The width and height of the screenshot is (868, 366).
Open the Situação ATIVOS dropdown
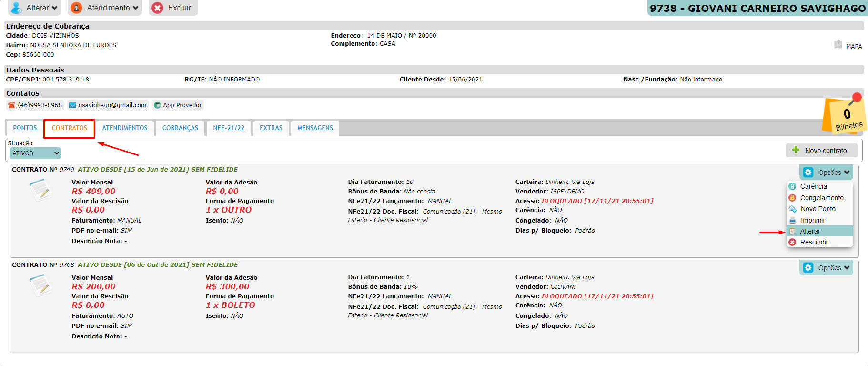(x=35, y=153)
